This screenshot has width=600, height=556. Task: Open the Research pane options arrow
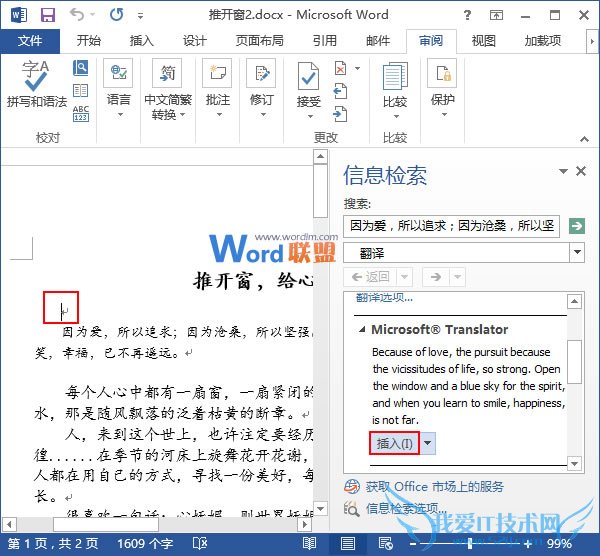(563, 171)
